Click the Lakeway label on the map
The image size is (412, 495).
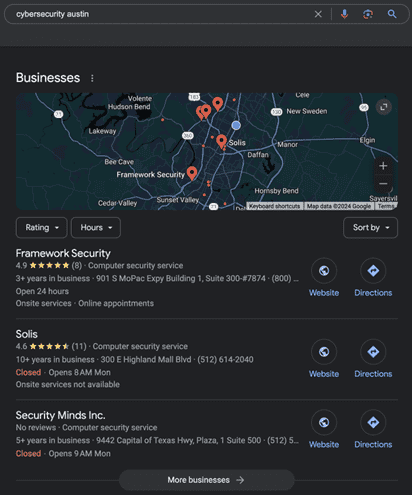[x=102, y=131]
